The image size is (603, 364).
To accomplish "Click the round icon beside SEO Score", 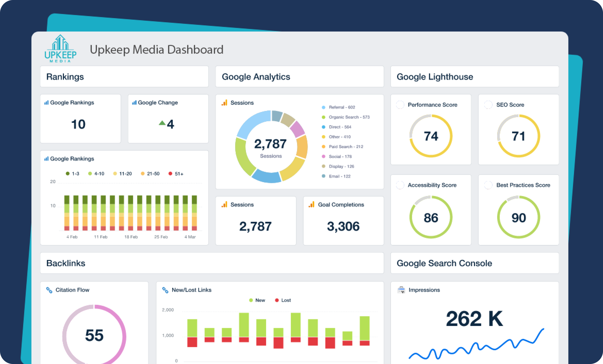I will (x=488, y=105).
